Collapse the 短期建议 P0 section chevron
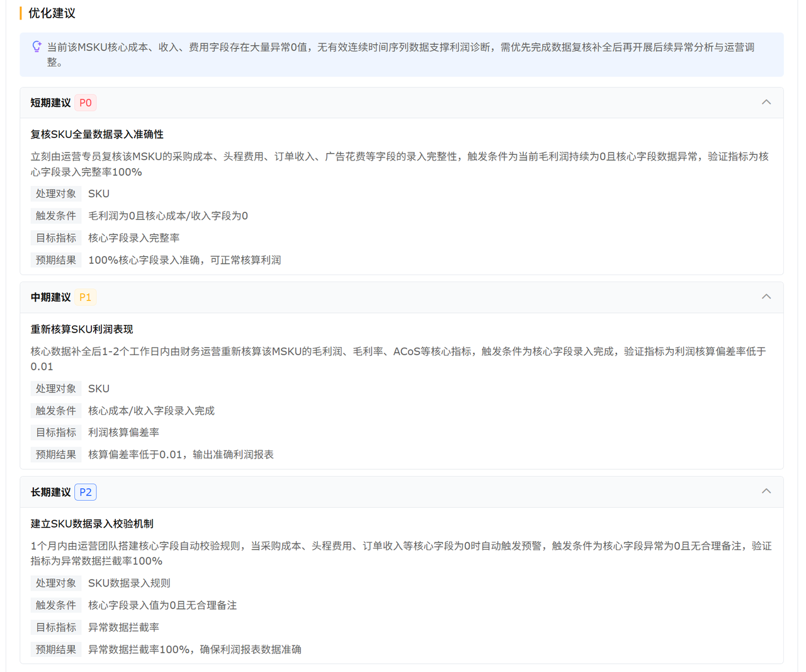 (x=766, y=102)
